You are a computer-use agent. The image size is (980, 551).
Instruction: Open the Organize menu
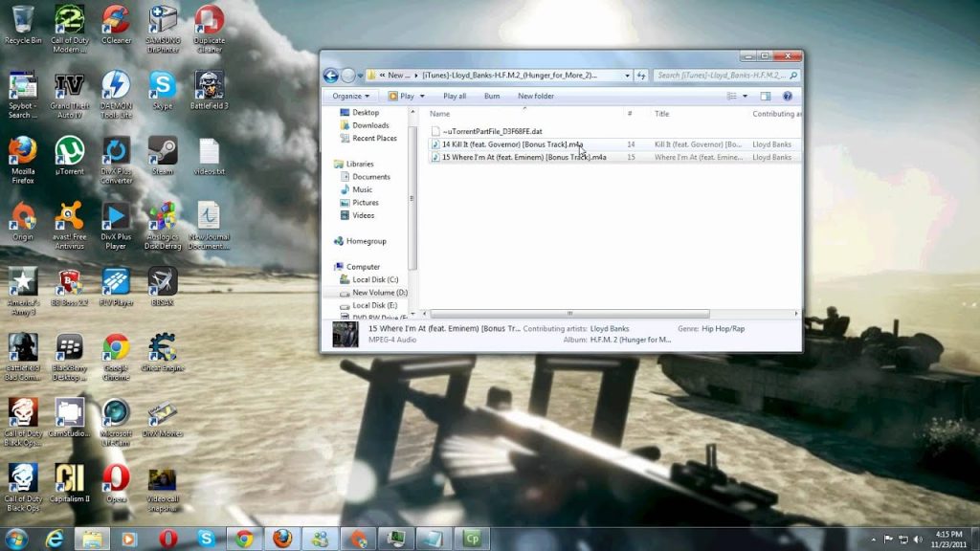[349, 96]
